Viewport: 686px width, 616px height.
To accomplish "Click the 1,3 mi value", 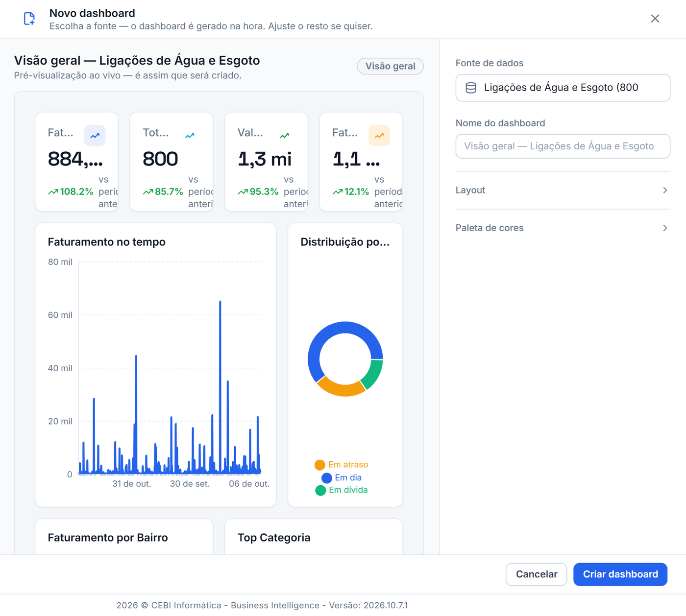I will (x=265, y=159).
